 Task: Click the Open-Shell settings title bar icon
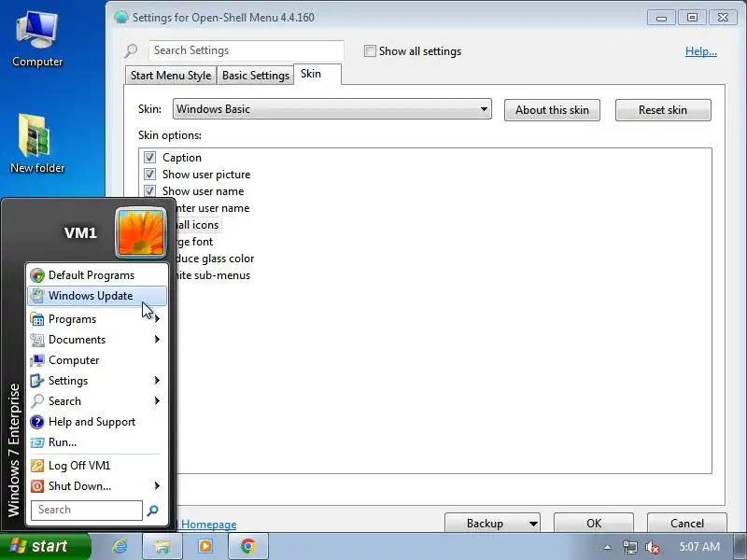click(x=121, y=17)
